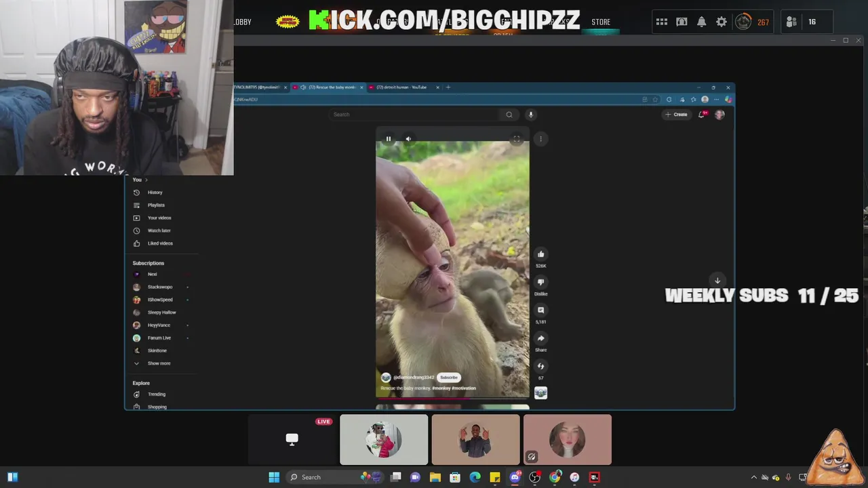Open the Sleepy Hallow subscription channel
868x488 pixels.
tap(163, 312)
